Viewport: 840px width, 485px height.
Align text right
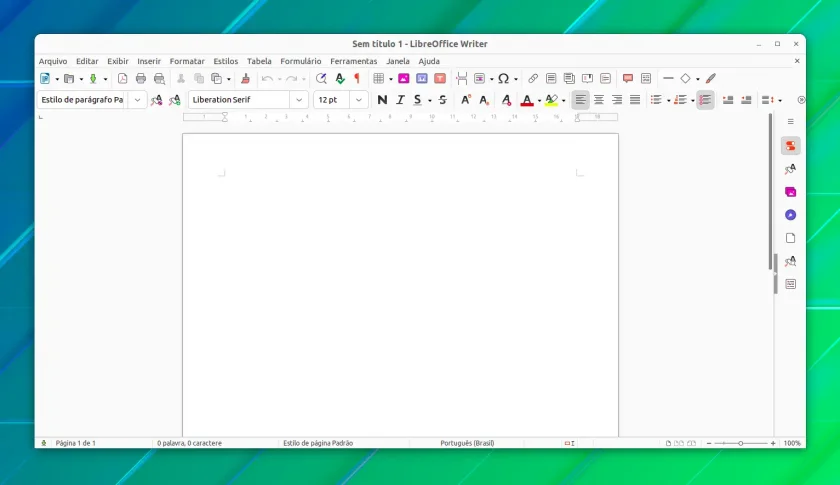coord(617,100)
